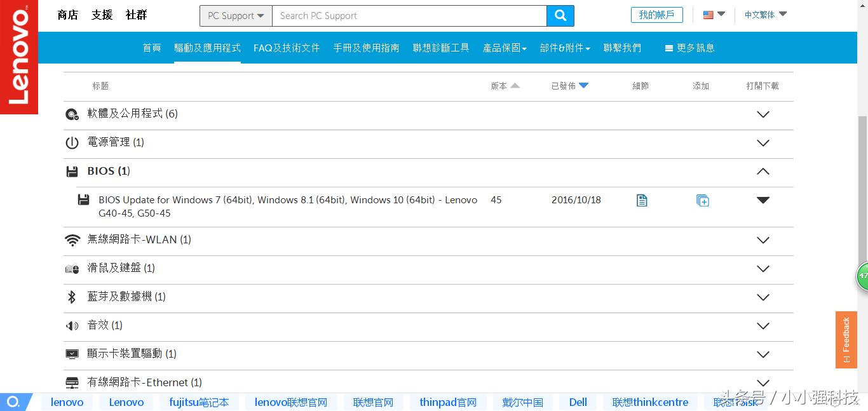The height and width of the screenshot is (411, 868).
Task: Click the speaker icon beside 音效
Action: coord(71,325)
